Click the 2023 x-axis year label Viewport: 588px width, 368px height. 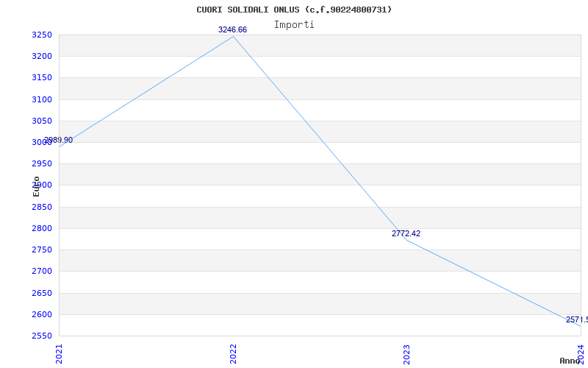(407, 354)
